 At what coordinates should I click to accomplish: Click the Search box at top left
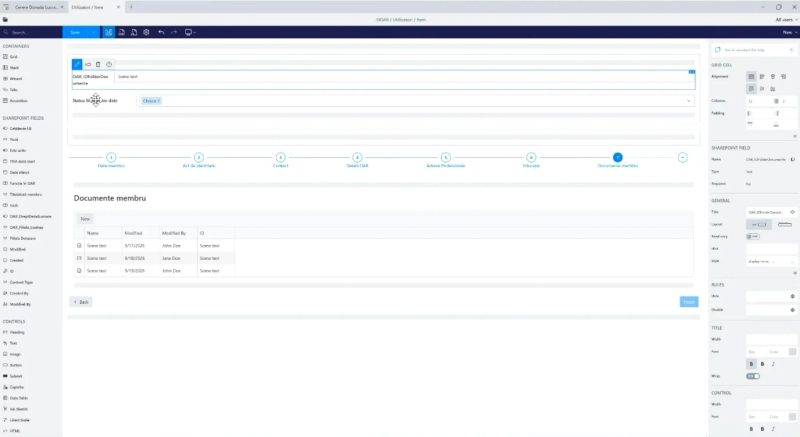[x=31, y=32]
